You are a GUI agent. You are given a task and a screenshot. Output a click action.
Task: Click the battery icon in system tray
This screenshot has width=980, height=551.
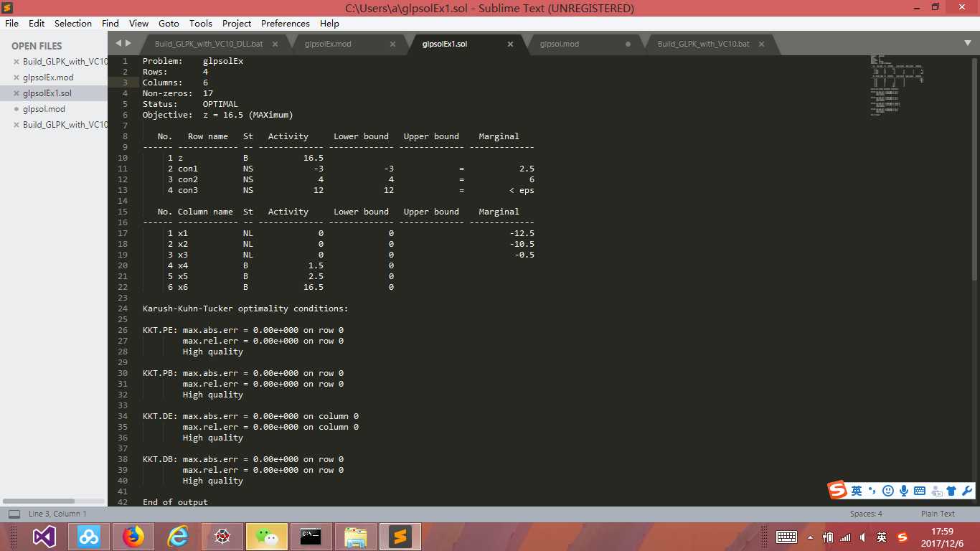(x=828, y=537)
